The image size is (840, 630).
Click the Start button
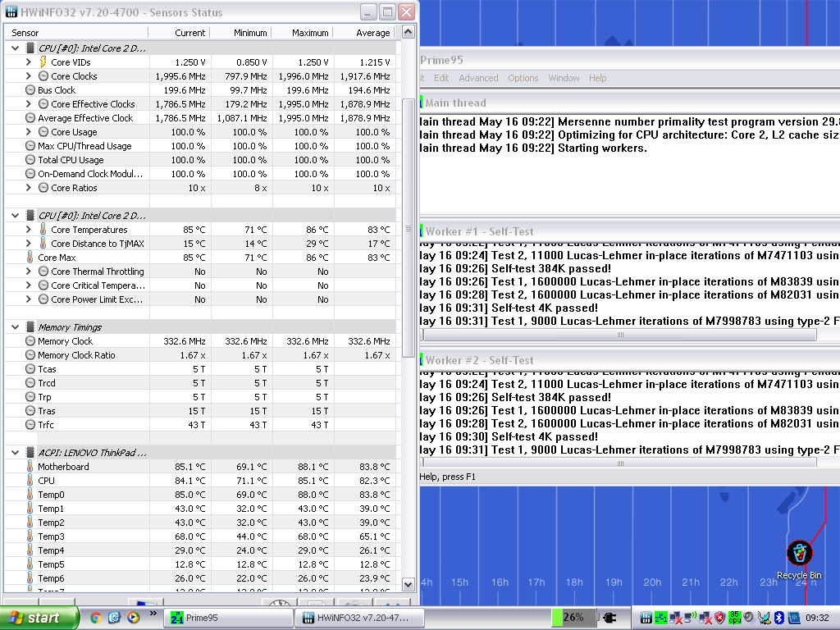[39, 618]
